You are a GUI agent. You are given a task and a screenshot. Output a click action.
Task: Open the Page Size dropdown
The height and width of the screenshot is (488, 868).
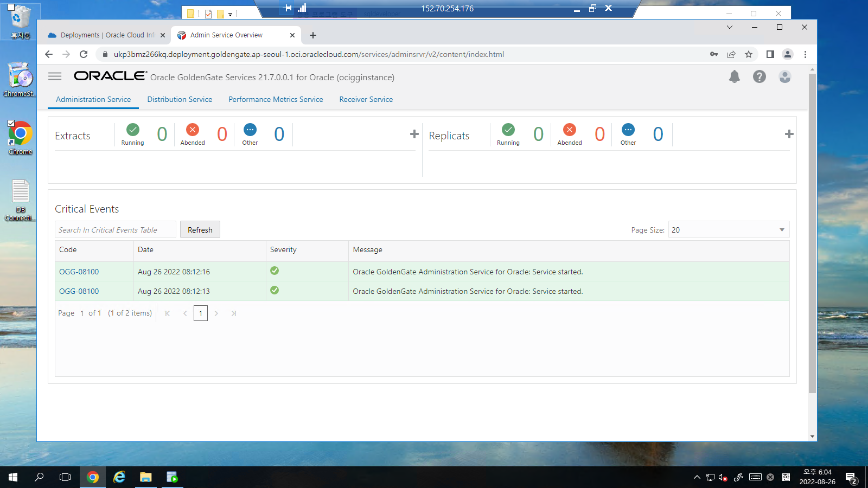(x=729, y=230)
